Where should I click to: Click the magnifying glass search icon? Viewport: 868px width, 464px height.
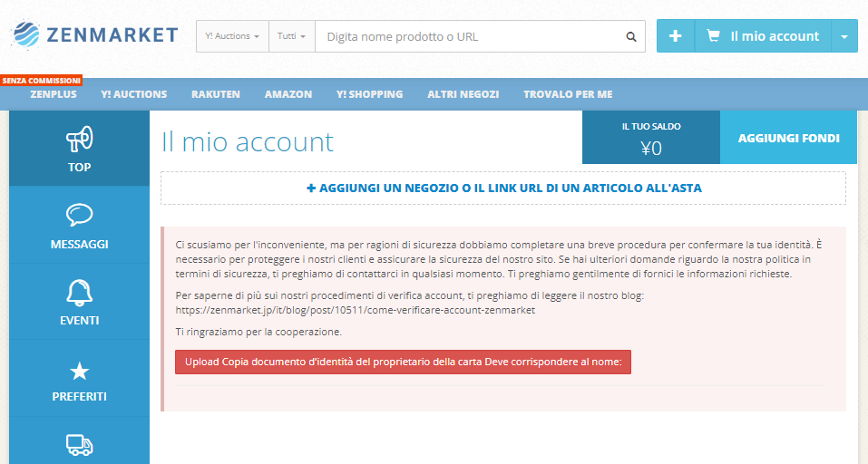631,36
